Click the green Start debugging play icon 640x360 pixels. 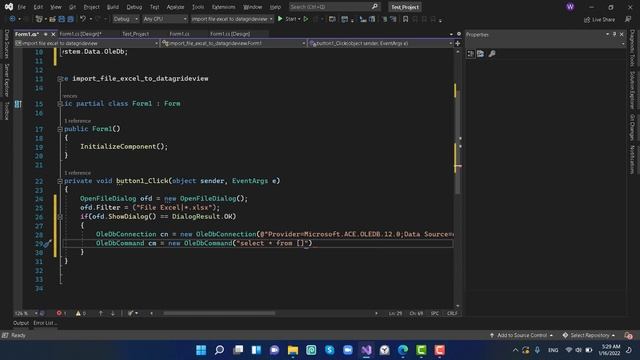[x=280, y=19]
